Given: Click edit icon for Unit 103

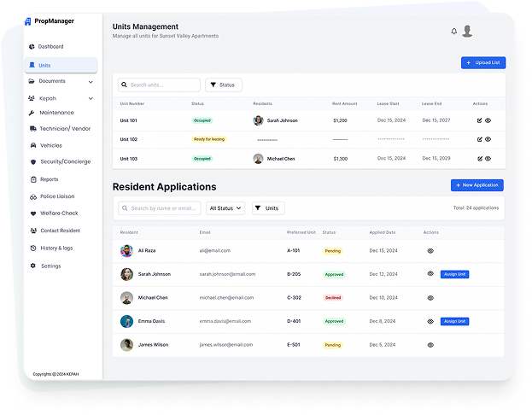Looking at the screenshot, I should pos(480,159).
